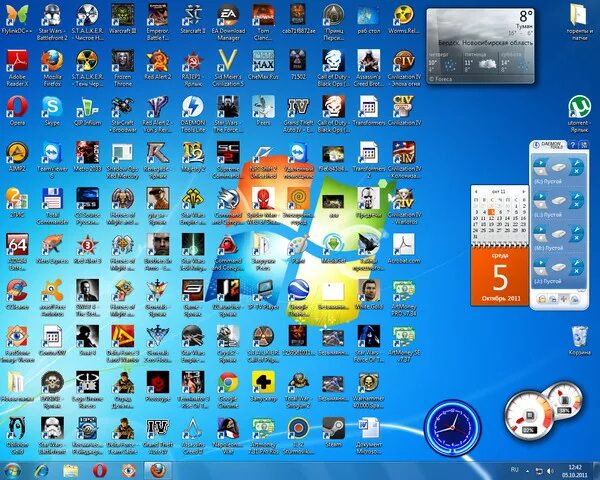This screenshot has height=480, width=600.
Task: Select the Google Earth globe icon
Action: [x=298, y=298]
